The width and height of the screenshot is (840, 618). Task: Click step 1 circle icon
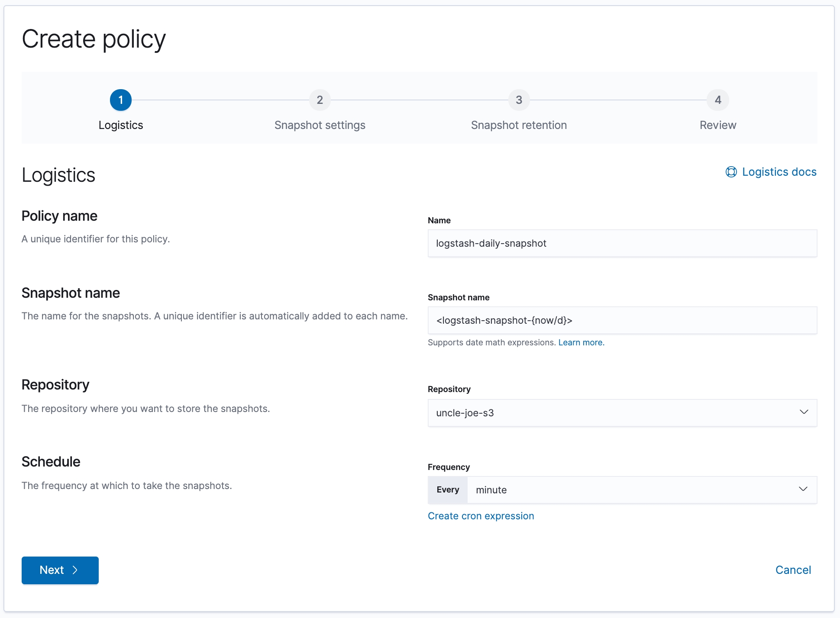121,100
